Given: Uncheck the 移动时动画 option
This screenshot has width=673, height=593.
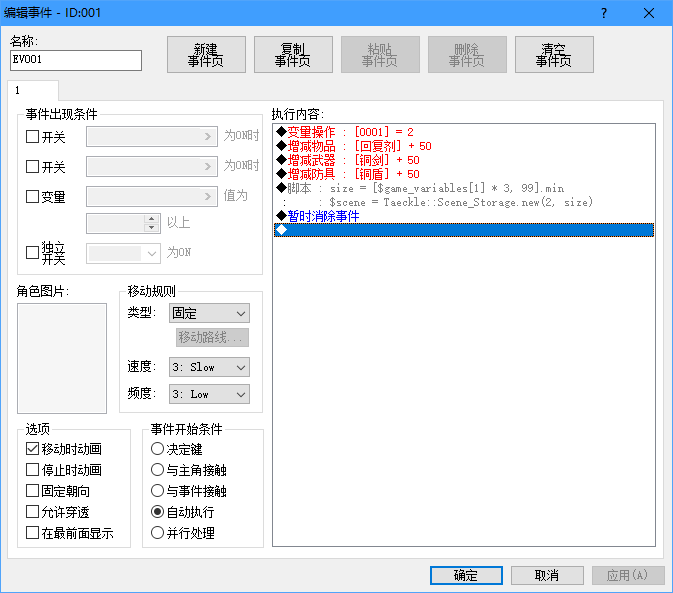Looking at the screenshot, I should click(33, 449).
